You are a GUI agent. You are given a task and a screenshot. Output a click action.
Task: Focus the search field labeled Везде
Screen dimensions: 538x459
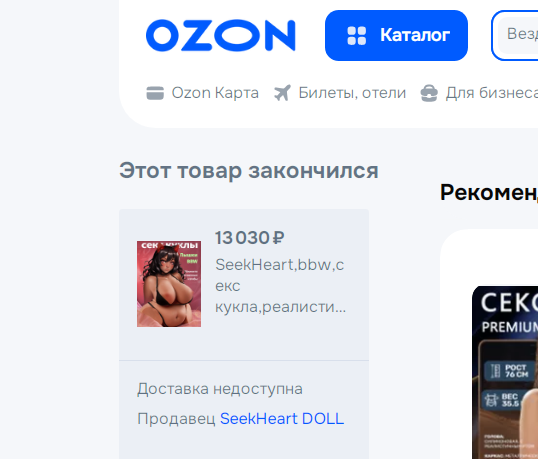pos(517,35)
